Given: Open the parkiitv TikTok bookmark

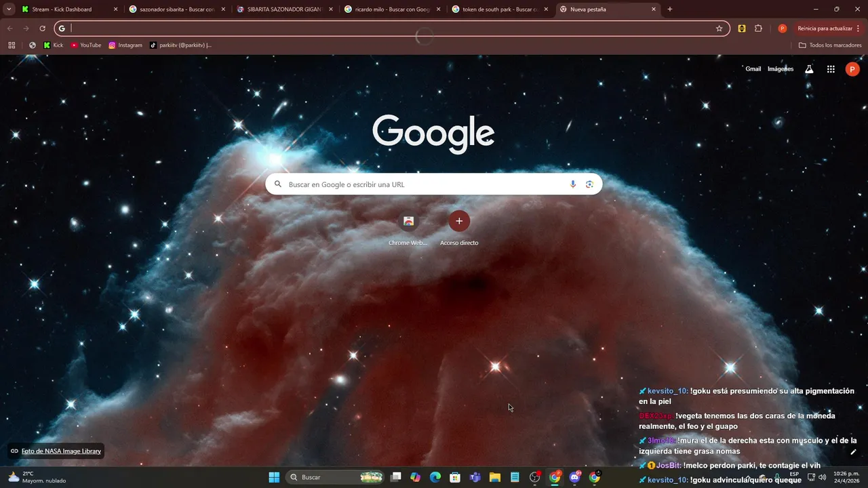Looking at the screenshot, I should 180,45.
